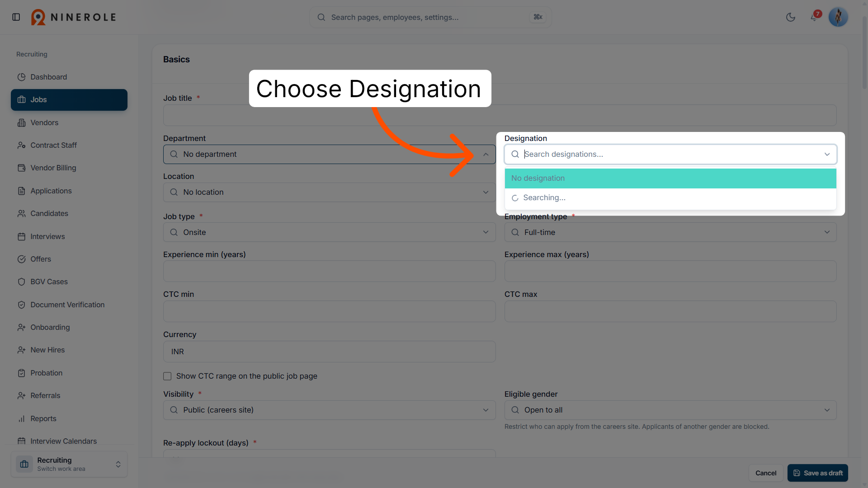The width and height of the screenshot is (868, 488).
Task: Open the Eligible gender dropdown
Action: point(670,410)
